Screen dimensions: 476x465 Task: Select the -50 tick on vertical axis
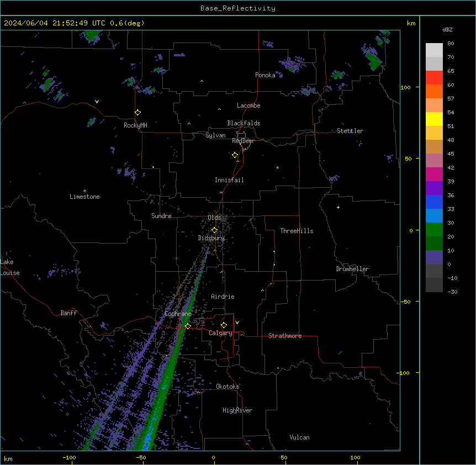pos(405,302)
